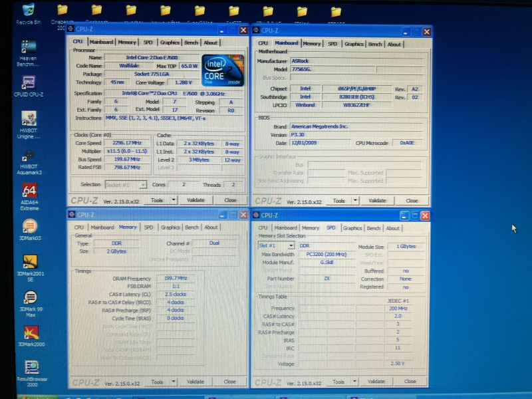532x399 pixels.
Task: Open About tab in CPU window
Action: coord(210,43)
